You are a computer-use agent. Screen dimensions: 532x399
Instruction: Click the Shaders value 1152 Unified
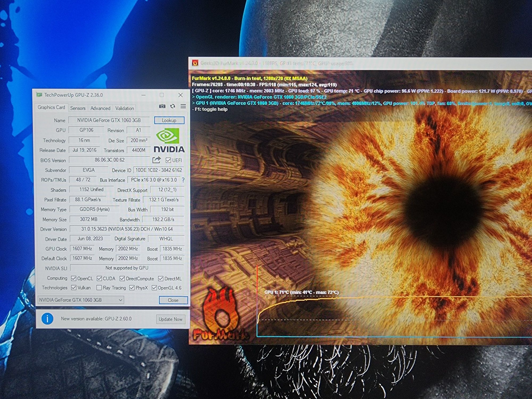tap(91, 189)
